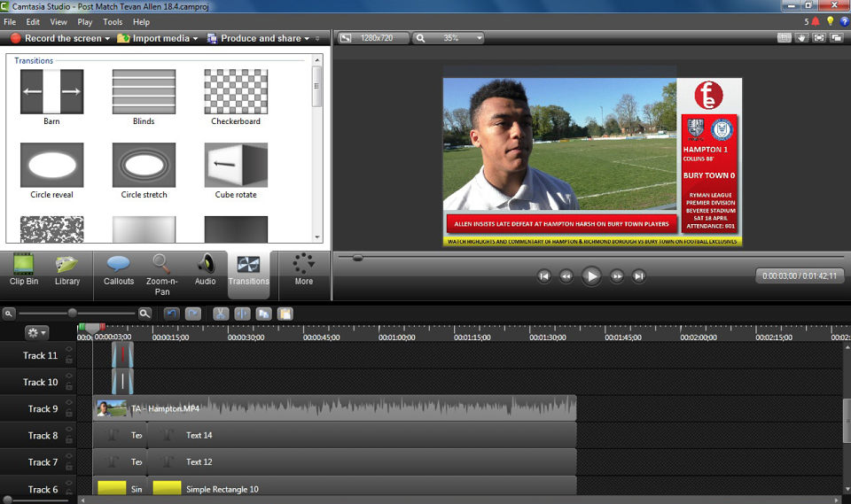Select the Zoom-n-Pan tool

pyautogui.click(x=161, y=275)
